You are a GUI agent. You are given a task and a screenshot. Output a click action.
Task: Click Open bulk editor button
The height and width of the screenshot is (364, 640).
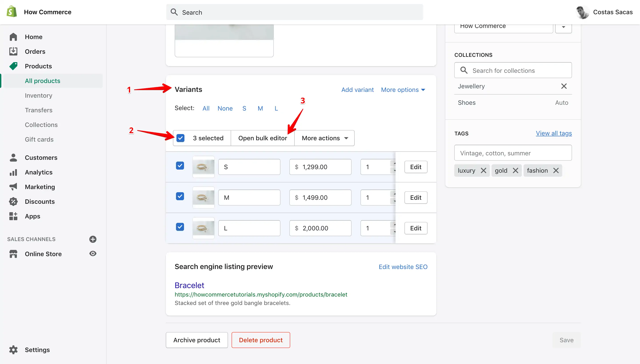(263, 138)
